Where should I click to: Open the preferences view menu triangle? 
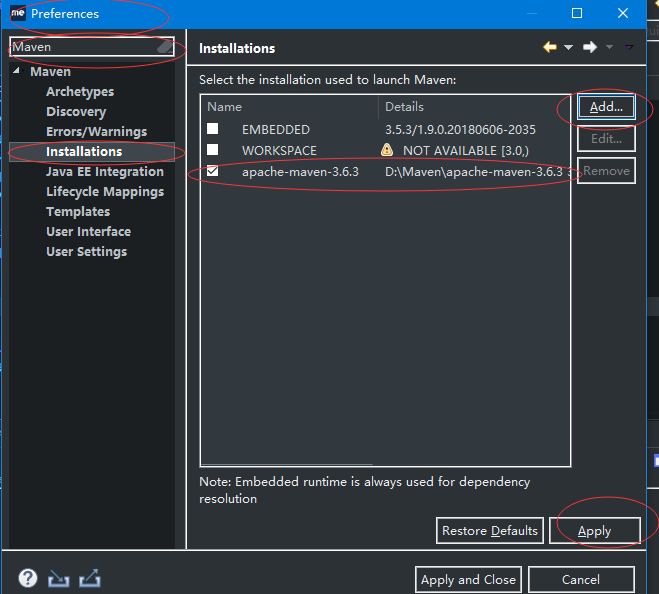coord(629,47)
